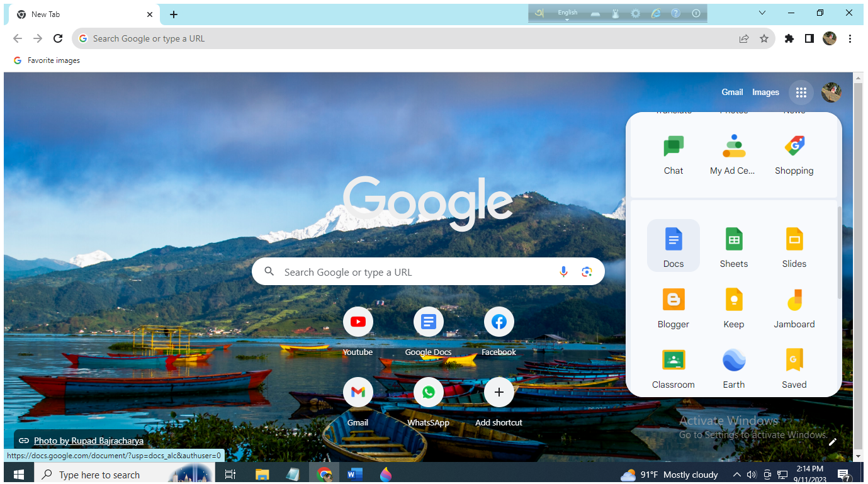Open Internet Explorer icon in the language bar
The image size is (868, 484).
(x=655, y=13)
